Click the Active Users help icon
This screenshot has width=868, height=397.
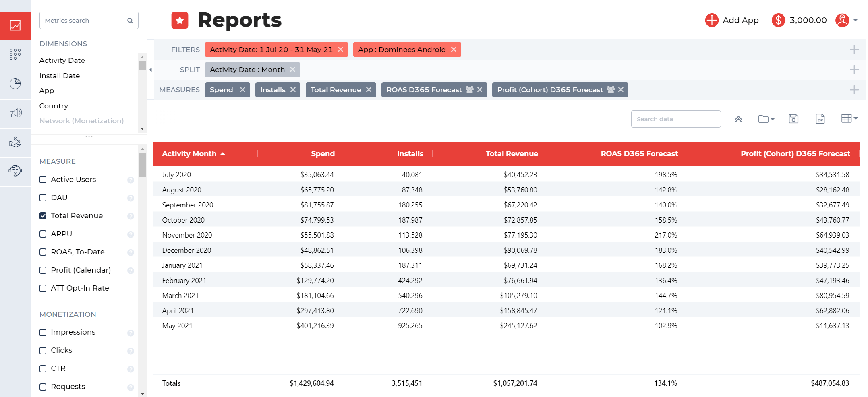[131, 180]
